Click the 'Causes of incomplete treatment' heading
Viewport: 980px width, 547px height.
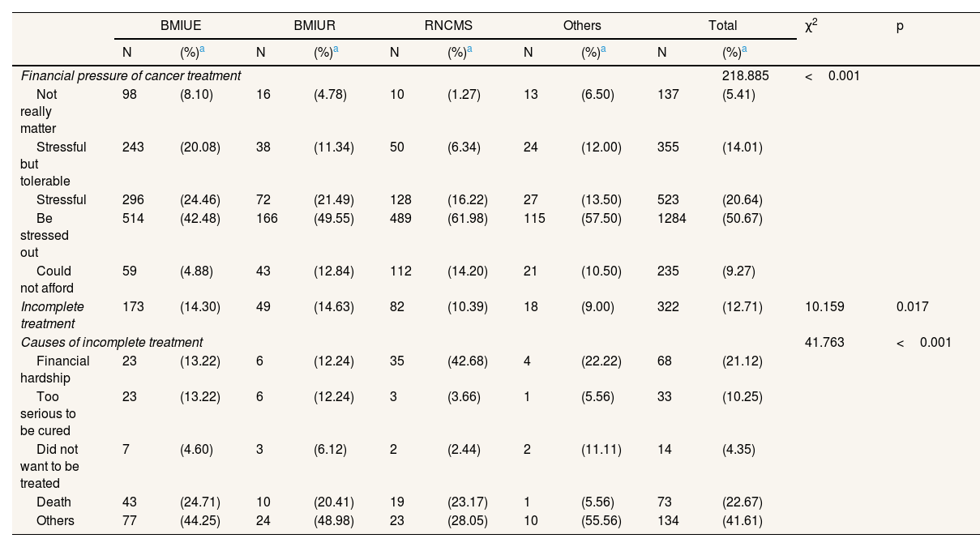(112, 342)
